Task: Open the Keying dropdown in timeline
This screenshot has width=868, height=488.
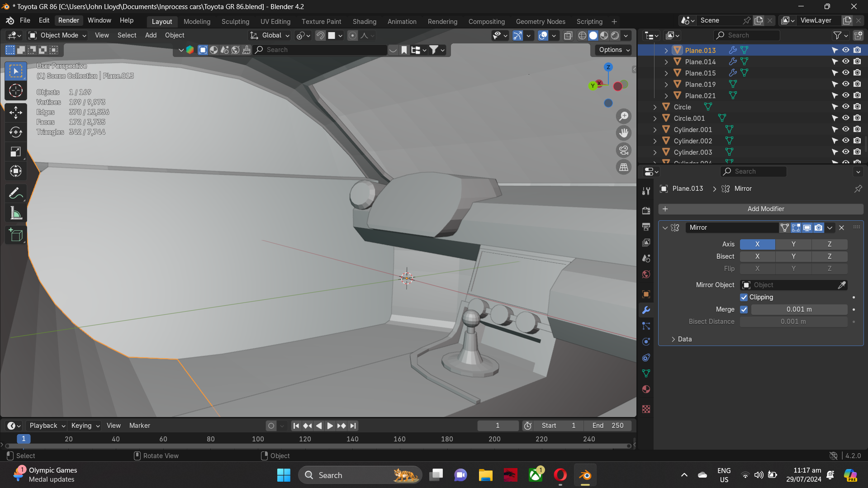Action: click(x=85, y=426)
